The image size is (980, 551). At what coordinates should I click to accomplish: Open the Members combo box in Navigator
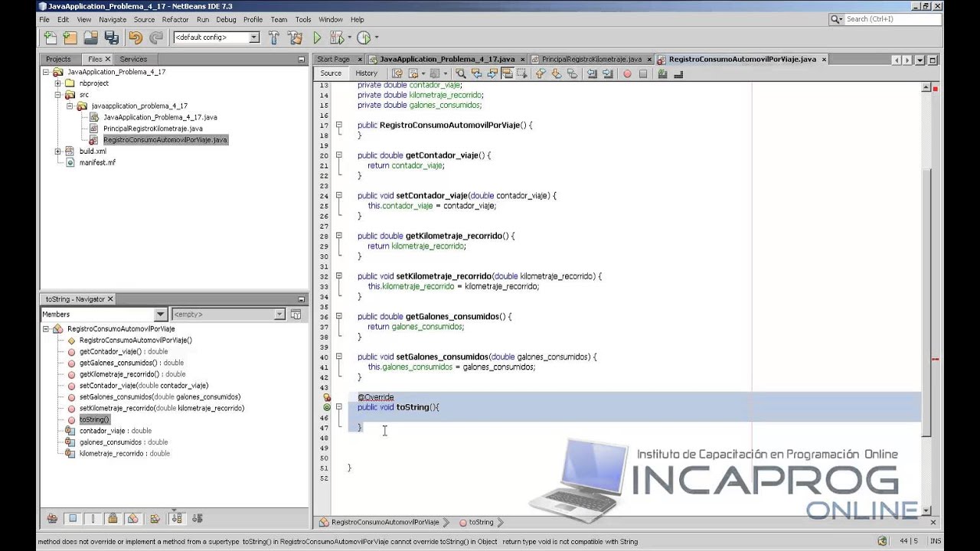(x=104, y=314)
